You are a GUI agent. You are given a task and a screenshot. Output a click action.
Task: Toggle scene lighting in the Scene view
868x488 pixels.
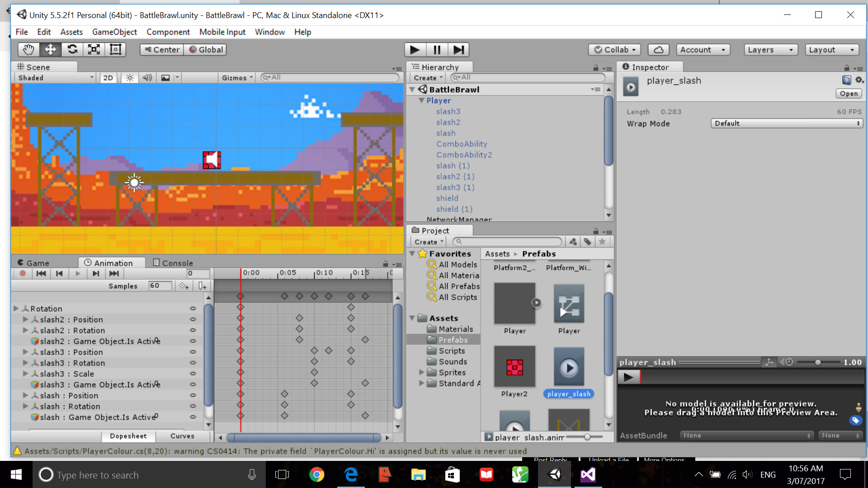pyautogui.click(x=129, y=77)
